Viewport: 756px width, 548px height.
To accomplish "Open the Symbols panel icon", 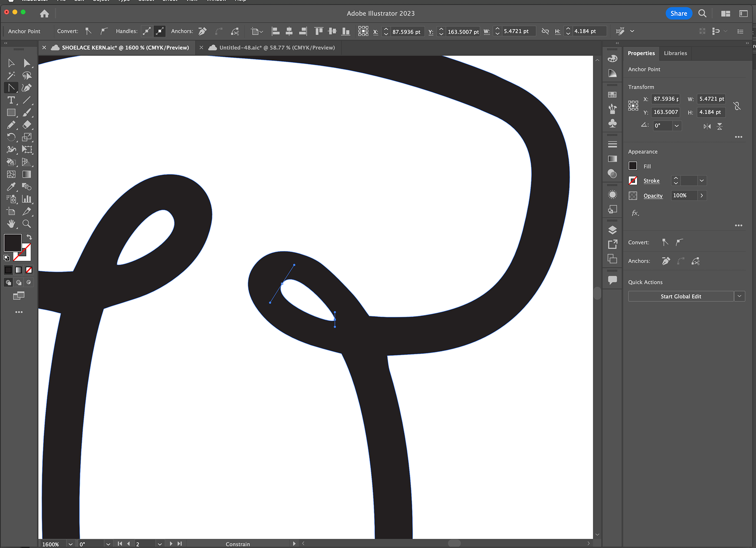I will tap(612, 123).
